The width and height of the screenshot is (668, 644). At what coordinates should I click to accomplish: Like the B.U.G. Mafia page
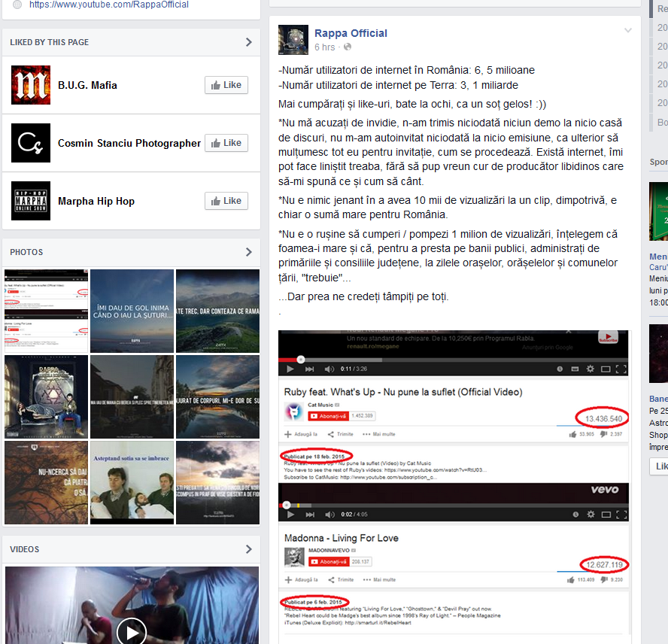click(226, 85)
